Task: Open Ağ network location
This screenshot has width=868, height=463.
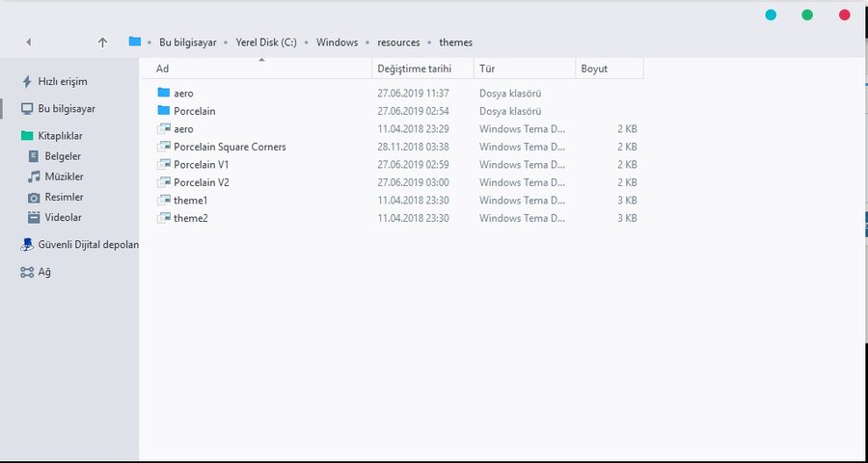Action: click(x=44, y=272)
